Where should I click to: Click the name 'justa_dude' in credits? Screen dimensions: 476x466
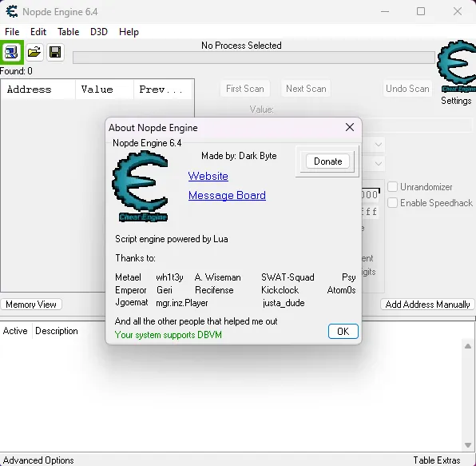click(x=284, y=303)
